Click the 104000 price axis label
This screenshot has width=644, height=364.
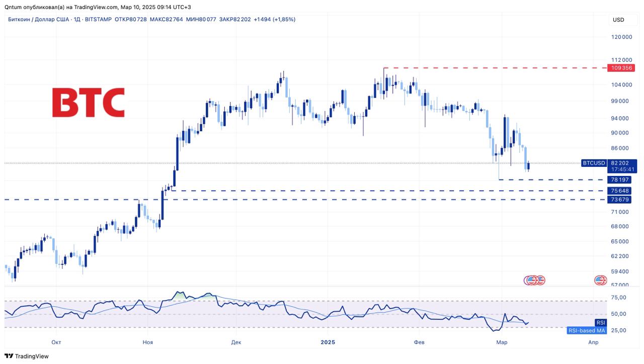pyautogui.click(x=622, y=84)
